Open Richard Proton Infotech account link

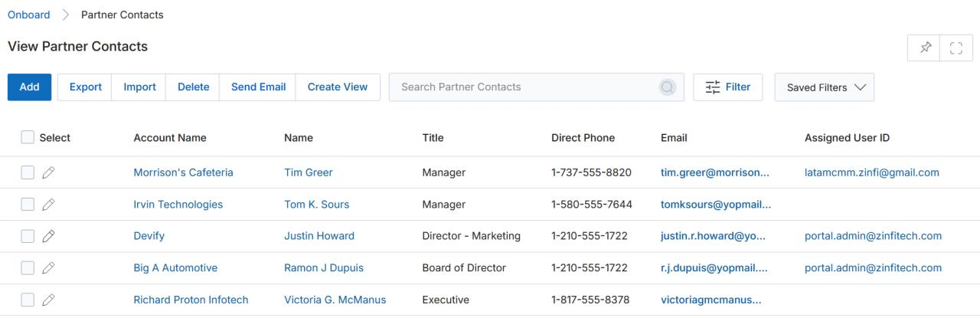pyautogui.click(x=191, y=300)
